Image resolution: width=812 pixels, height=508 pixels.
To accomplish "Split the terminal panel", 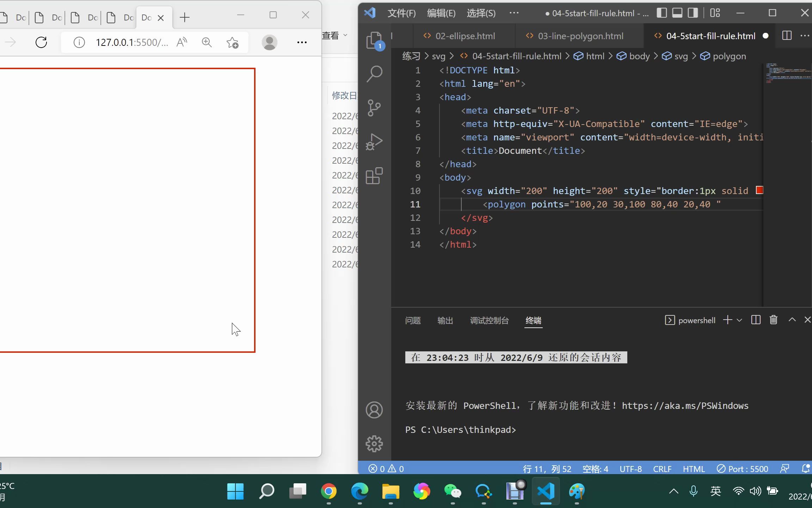I will 756,320.
